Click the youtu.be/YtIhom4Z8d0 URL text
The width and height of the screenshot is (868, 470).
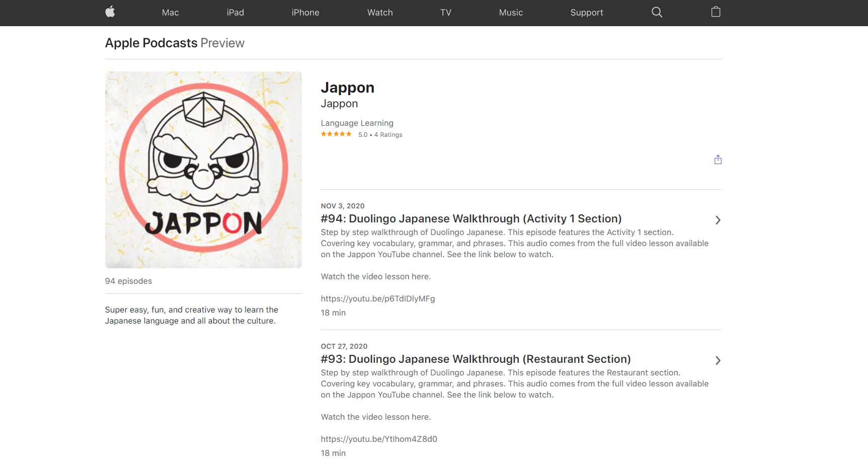[379, 439]
